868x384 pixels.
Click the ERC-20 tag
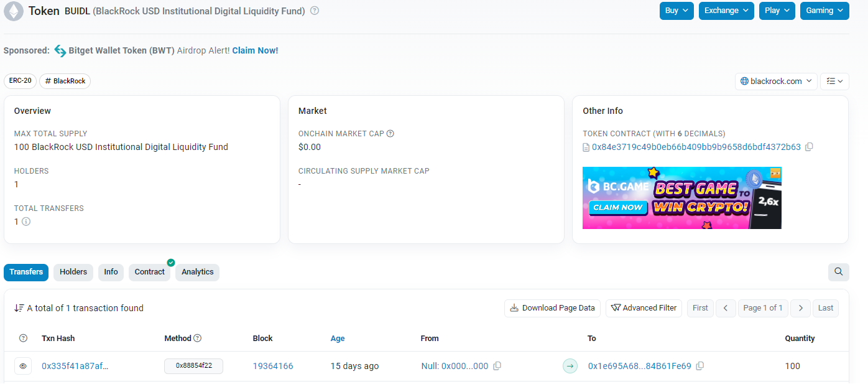[21, 81]
